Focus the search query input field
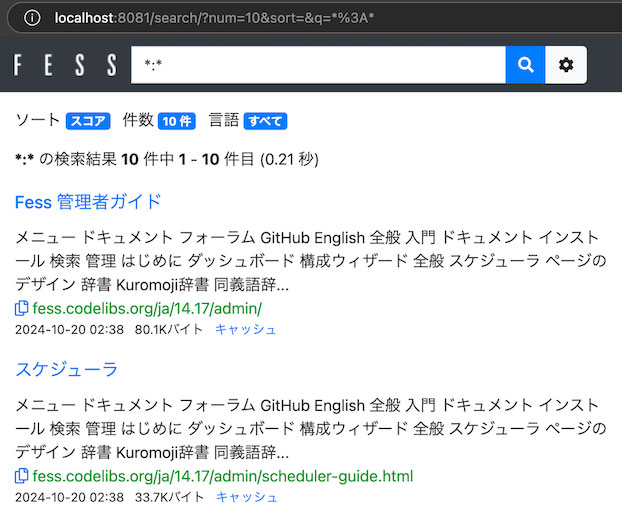The height and width of the screenshot is (514, 622). click(318, 65)
